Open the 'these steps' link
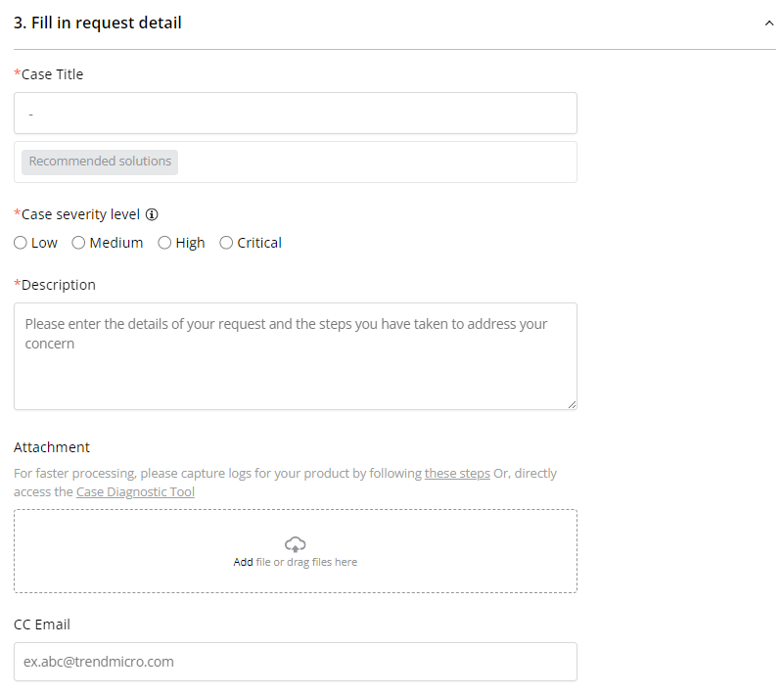Screen dimensions: 784x694 457,474
